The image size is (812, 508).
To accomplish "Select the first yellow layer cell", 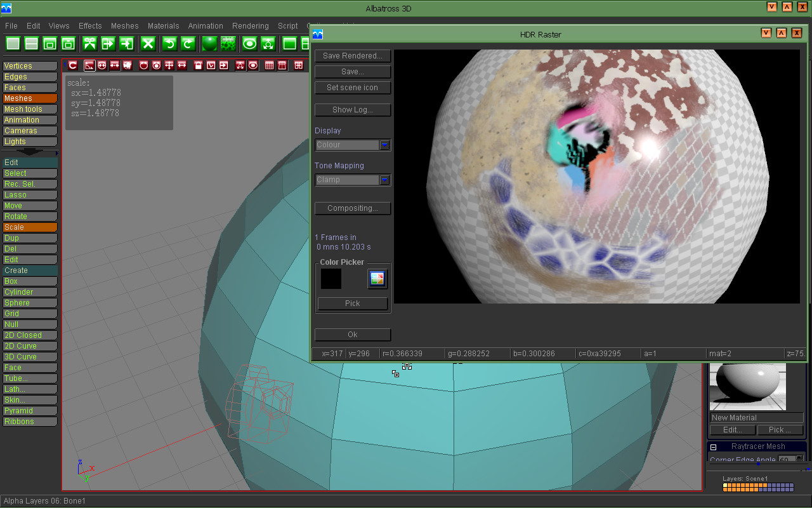I will tap(725, 485).
